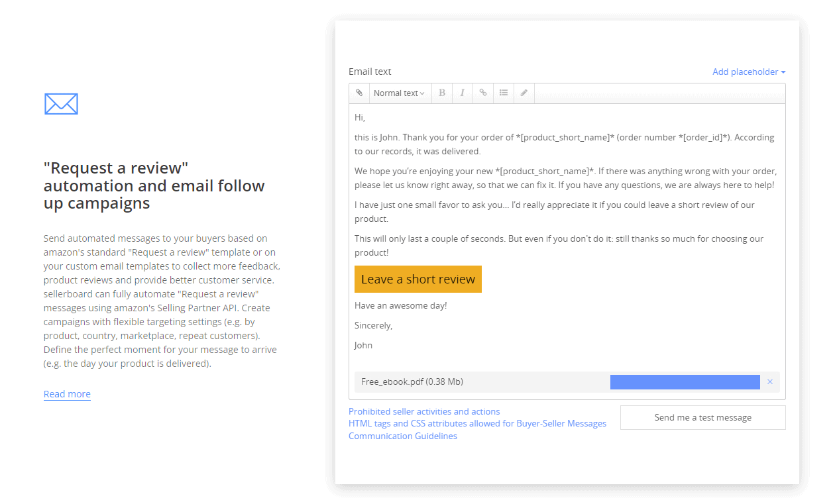Image resolution: width=835 pixels, height=504 pixels.
Task: Click the Free_ebook.pdf attachment file name
Action: (412, 381)
